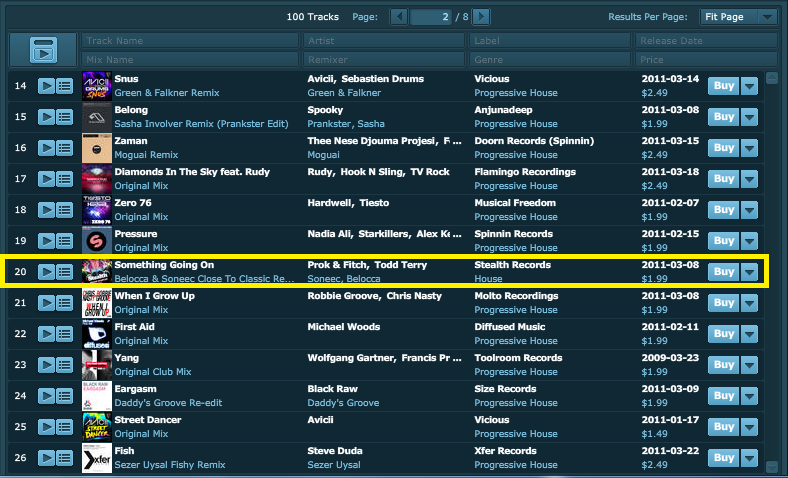Image resolution: width=788 pixels, height=478 pixels.
Task: Play the track Fish
Action: (46, 458)
